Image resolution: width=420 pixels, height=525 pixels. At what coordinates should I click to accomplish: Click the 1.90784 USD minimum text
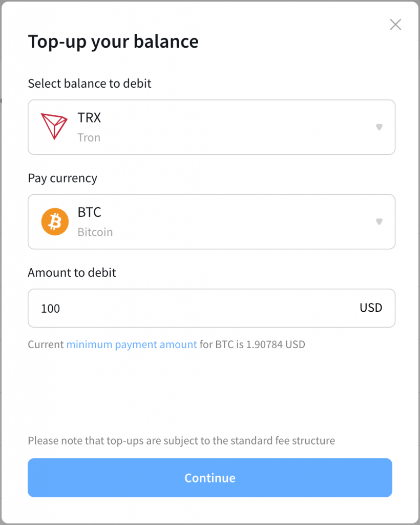pos(276,345)
